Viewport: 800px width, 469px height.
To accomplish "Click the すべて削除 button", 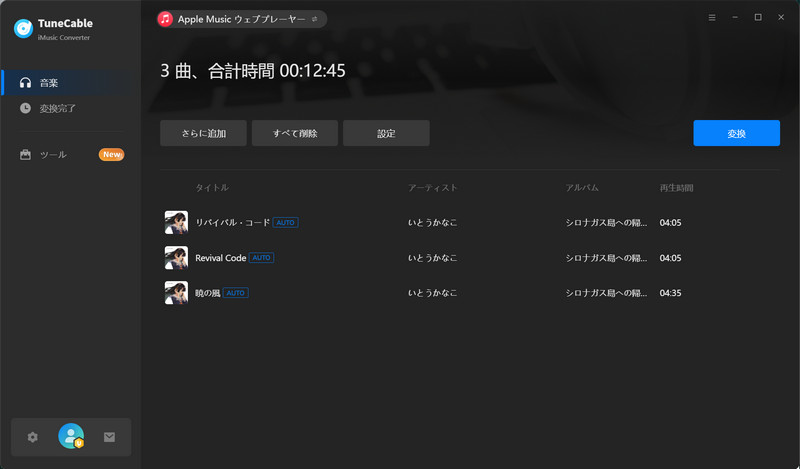I will tap(295, 133).
